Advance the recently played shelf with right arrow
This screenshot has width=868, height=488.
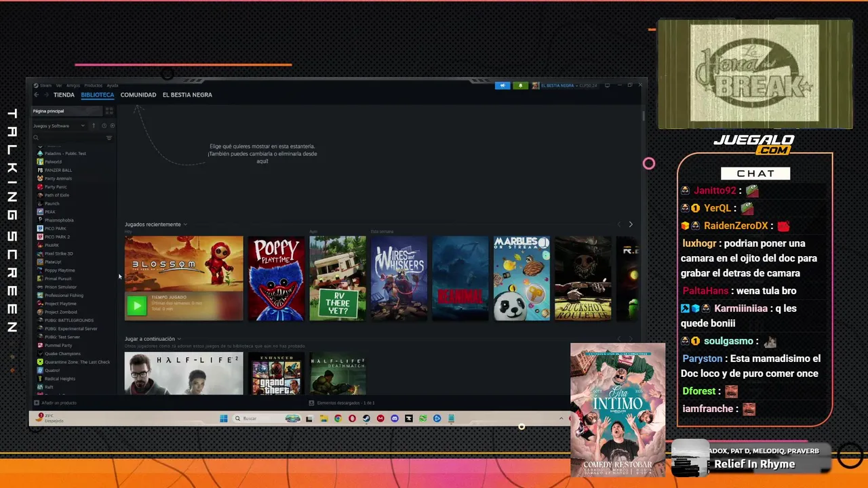[x=631, y=224]
